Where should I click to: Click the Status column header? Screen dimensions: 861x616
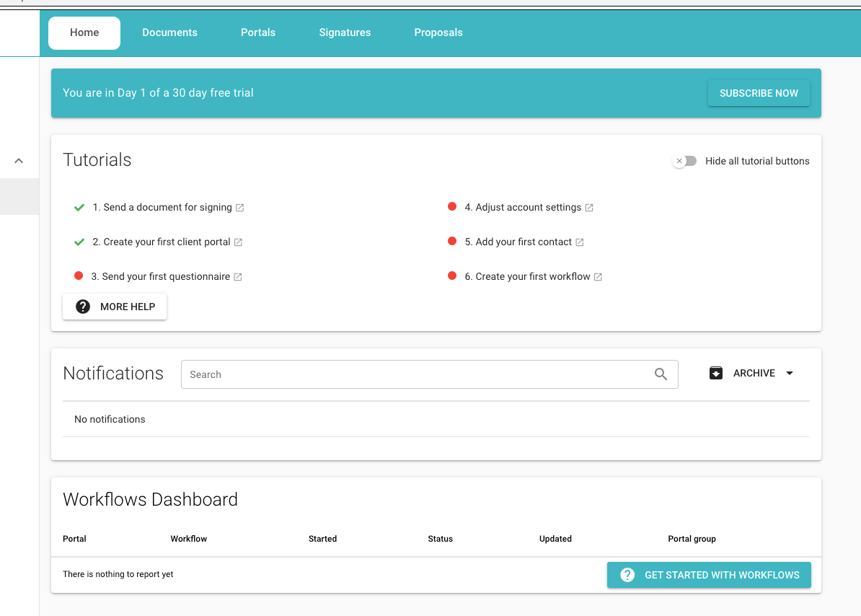tap(441, 539)
